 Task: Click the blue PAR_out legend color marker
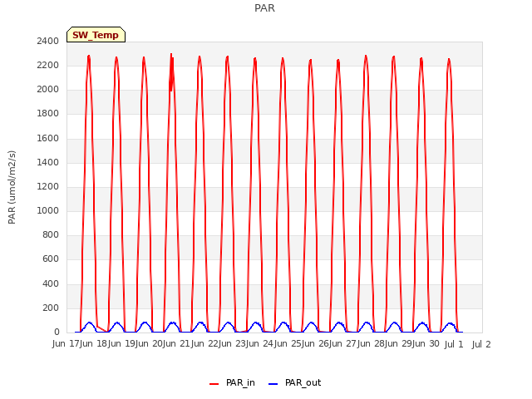(x=273, y=384)
